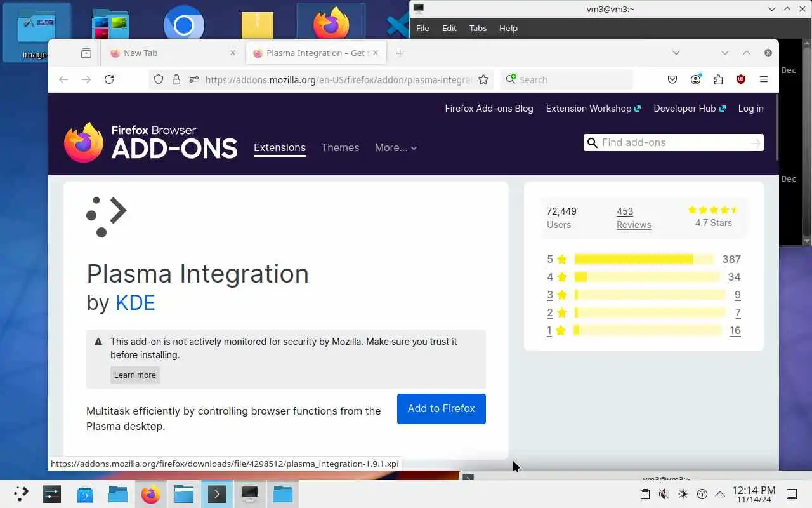
Task: Open the Extension Workshop link
Action: 594,109
